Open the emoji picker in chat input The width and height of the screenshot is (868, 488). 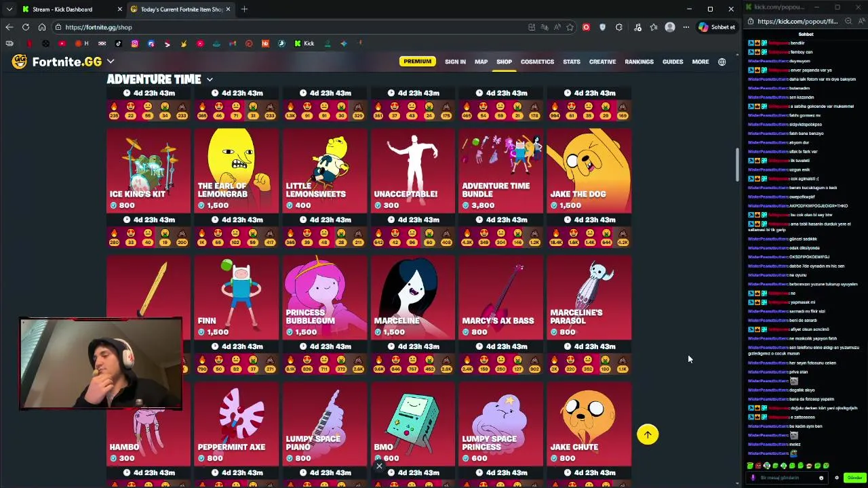click(x=821, y=478)
